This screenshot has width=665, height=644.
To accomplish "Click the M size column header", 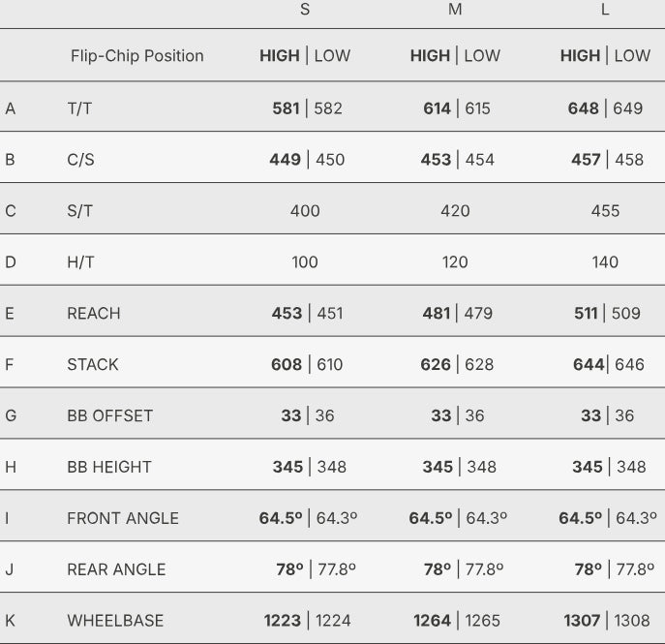I will coord(455,10).
